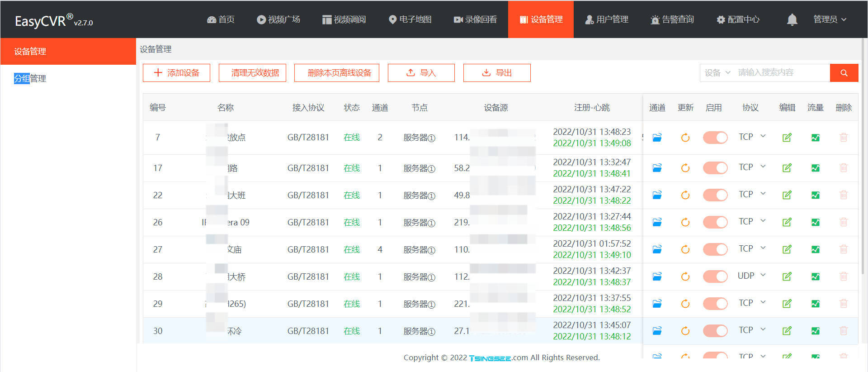This screenshot has width=868, height=372.
Task: Edit device number 17
Action: coord(787,168)
